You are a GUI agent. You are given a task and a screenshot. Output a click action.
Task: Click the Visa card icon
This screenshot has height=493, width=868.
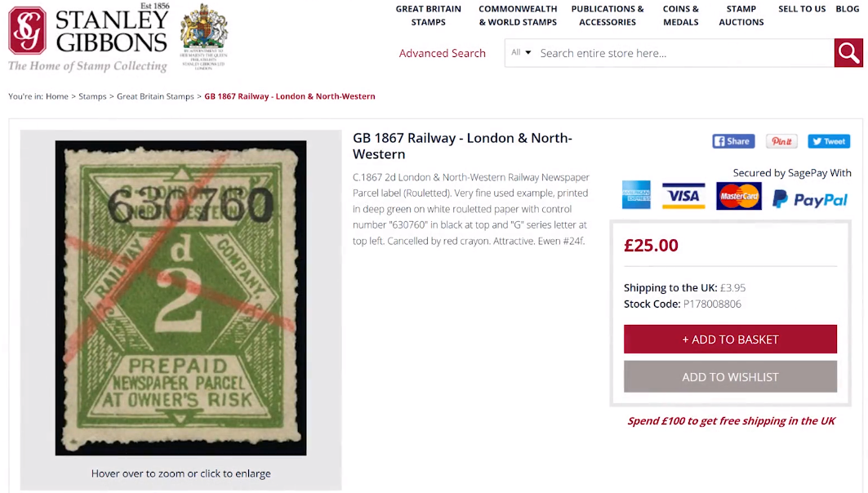point(683,196)
